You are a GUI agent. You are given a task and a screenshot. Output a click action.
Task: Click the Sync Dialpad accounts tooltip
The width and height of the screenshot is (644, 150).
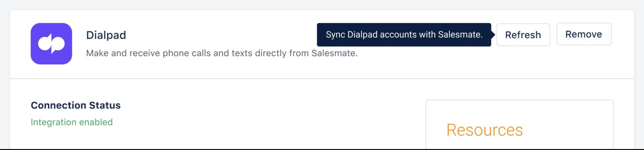[x=404, y=35]
